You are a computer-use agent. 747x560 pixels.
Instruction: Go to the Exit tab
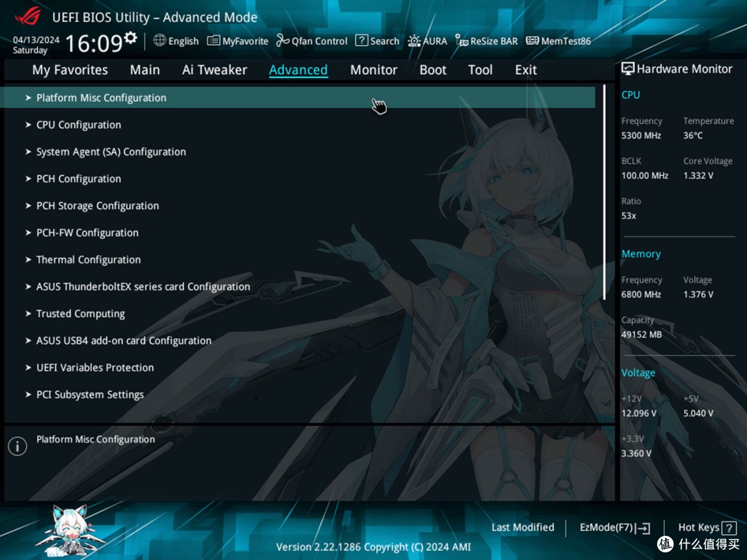[x=526, y=70]
